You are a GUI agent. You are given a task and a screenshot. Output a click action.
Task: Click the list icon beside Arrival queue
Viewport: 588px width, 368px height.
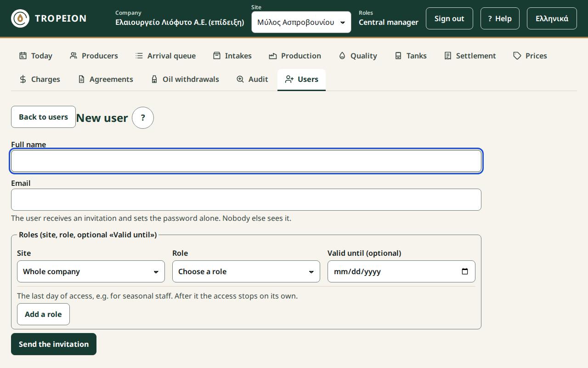click(x=139, y=56)
